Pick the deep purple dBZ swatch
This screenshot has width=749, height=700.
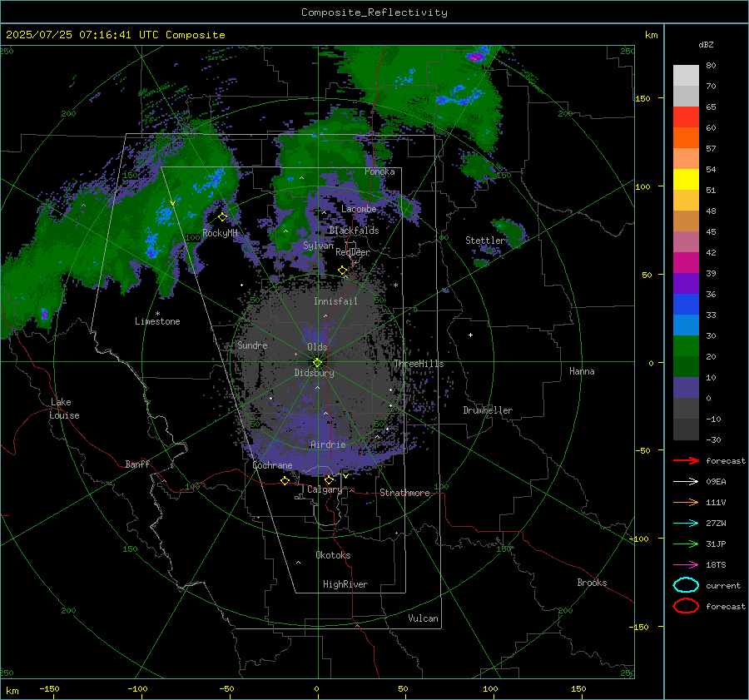pyautogui.click(x=686, y=284)
